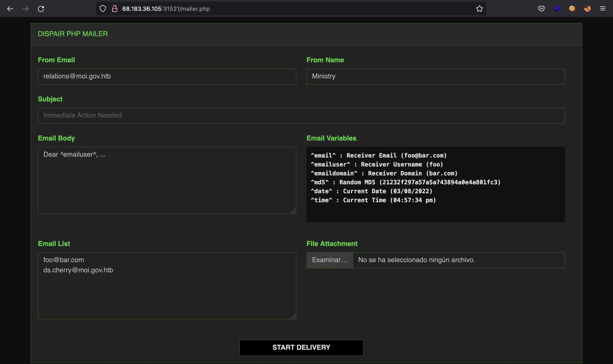This screenshot has height=364, width=613.
Task: Open the tracking protection shield icon
Action: click(103, 9)
